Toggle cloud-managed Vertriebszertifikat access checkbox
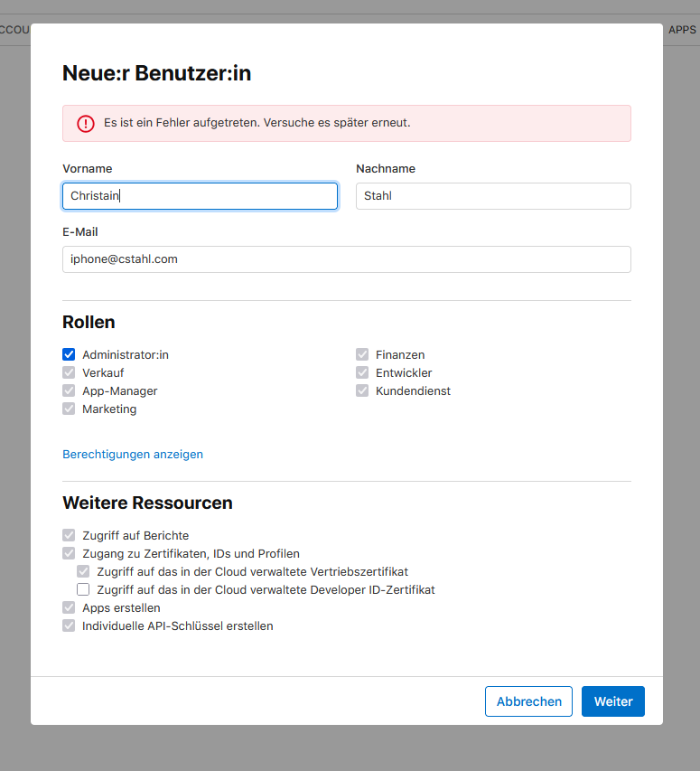700x771 pixels. point(83,571)
